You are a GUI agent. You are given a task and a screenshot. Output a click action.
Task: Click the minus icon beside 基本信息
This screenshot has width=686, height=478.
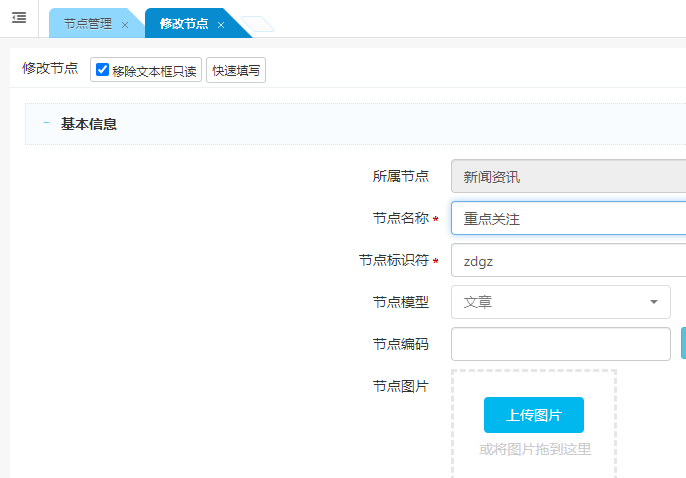point(46,124)
